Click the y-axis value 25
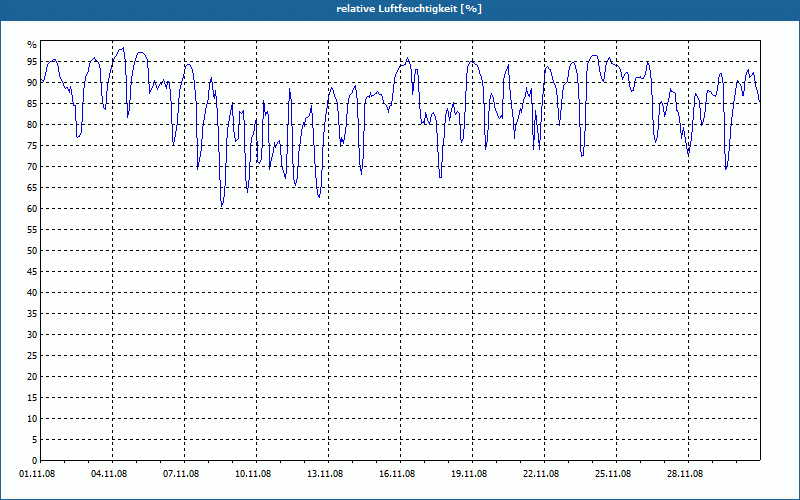This screenshot has height=500, width=800. click(32, 356)
